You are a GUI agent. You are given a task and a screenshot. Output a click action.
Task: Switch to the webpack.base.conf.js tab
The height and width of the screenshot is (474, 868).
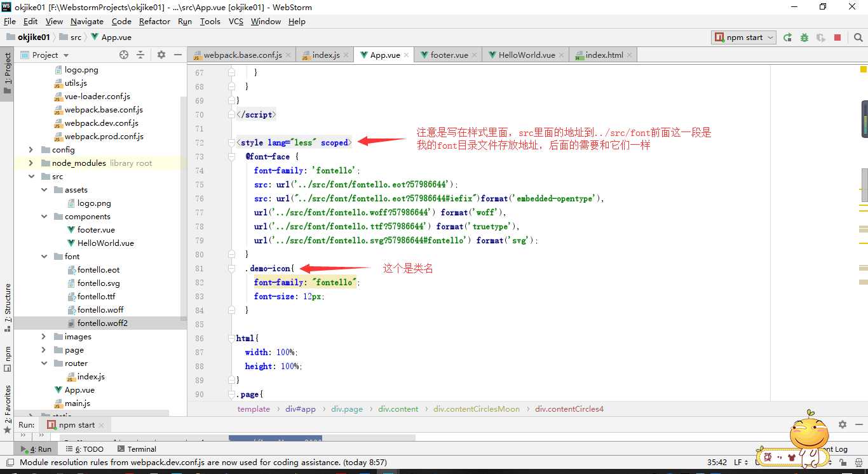pos(242,55)
